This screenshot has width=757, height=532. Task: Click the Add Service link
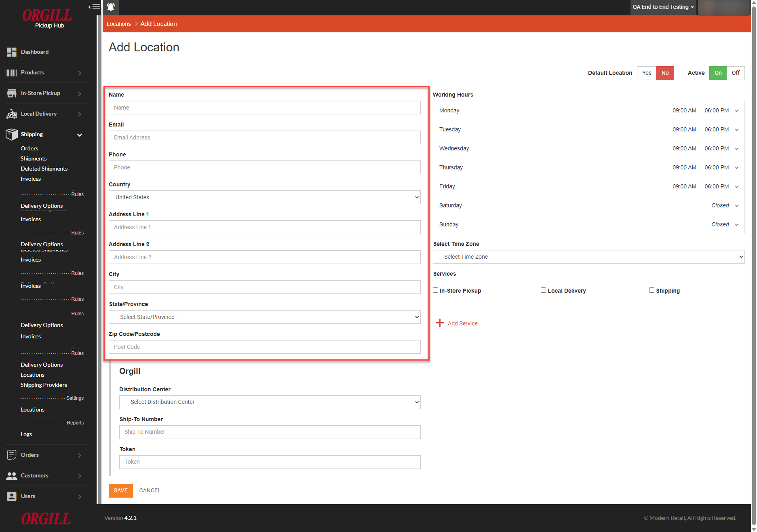pos(462,323)
